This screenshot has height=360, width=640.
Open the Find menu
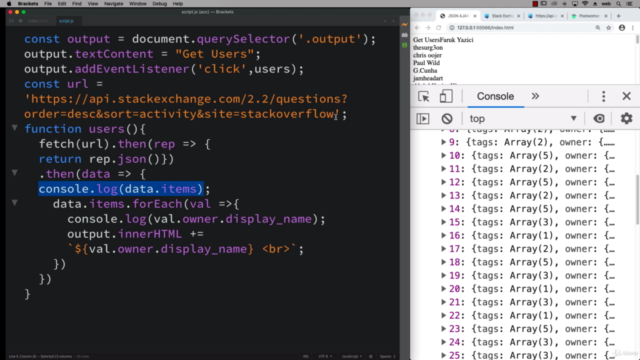click(x=77, y=4)
